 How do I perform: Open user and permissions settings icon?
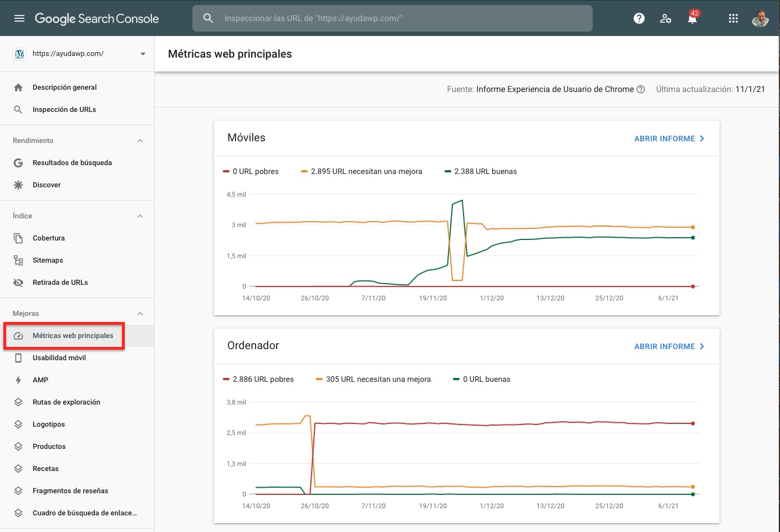pyautogui.click(x=666, y=18)
